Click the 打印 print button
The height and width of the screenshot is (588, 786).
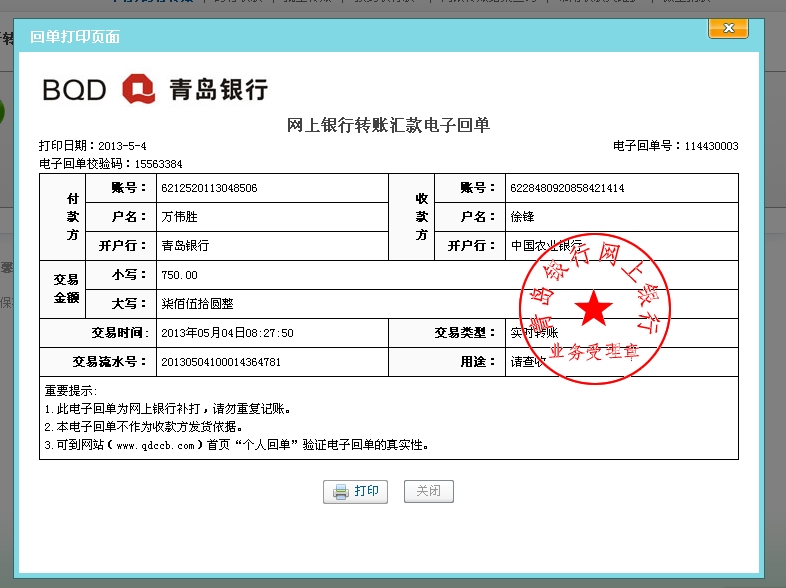tap(355, 491)
